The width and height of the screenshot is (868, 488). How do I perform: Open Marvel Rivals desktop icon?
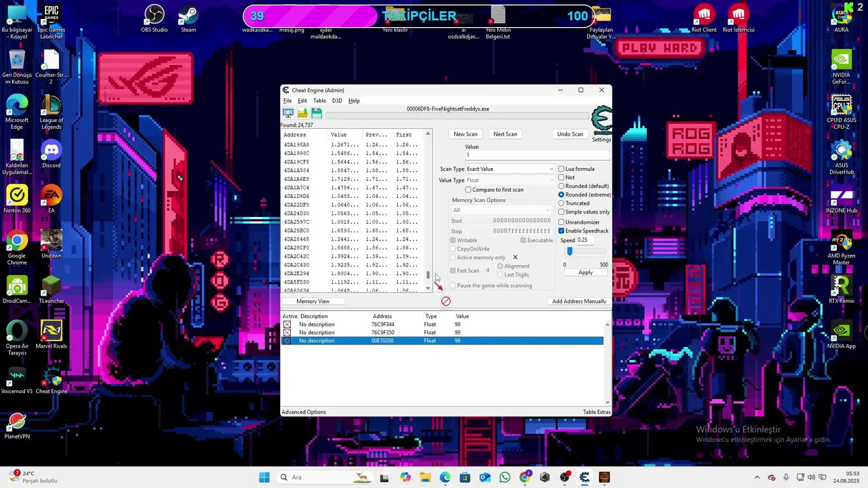tap(52, 334)
